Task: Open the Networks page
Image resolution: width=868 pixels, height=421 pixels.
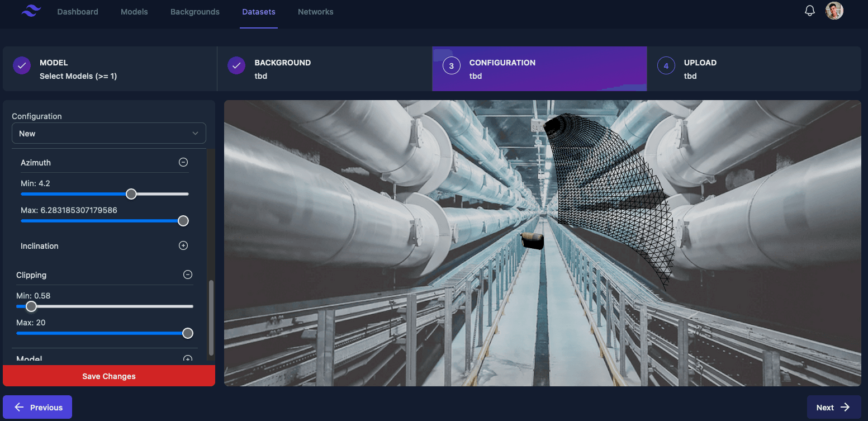Action: 315,11
